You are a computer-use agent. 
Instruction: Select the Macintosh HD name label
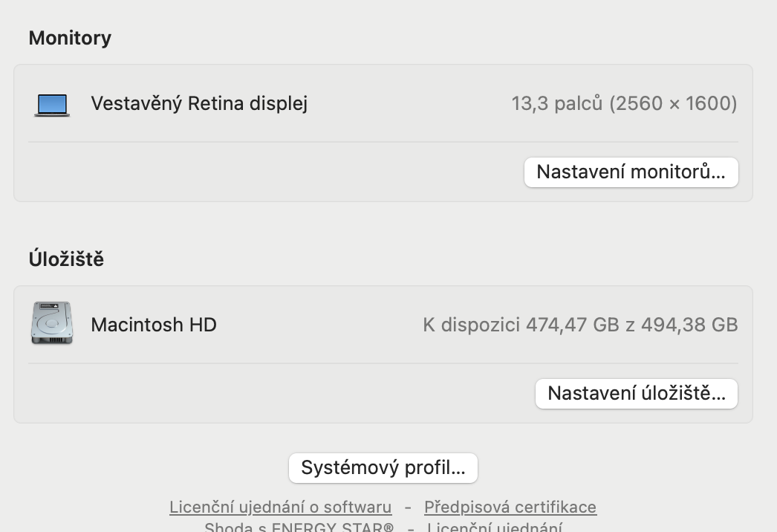[x=154, y=325]
